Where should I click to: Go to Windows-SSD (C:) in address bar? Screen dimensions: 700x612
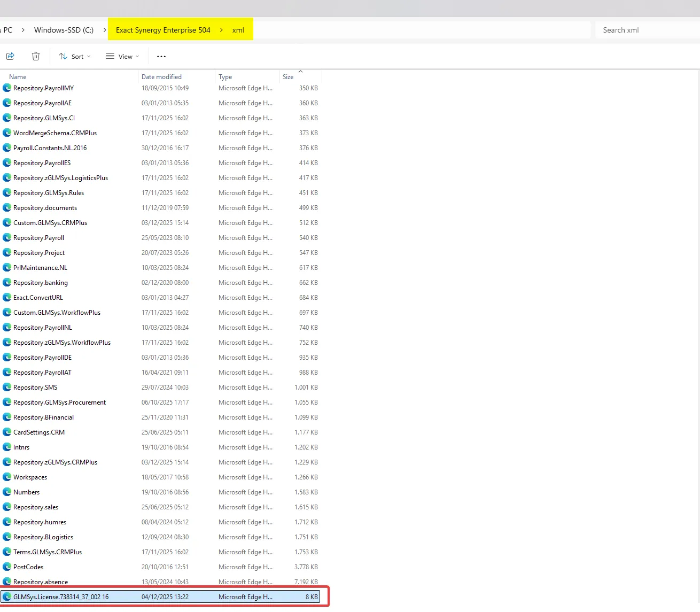tap(64, 30)
